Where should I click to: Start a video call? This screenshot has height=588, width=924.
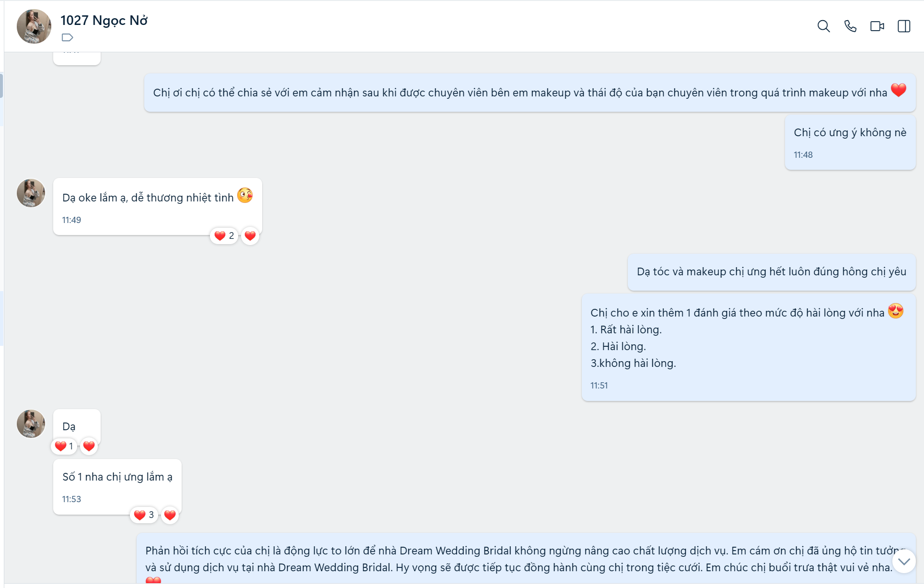coord(877,26)
